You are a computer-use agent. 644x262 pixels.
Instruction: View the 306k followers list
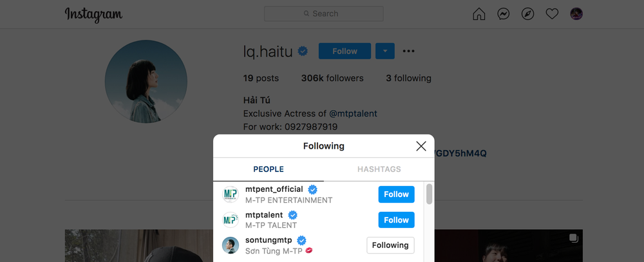pyautogui.click(x=332, y=78)
